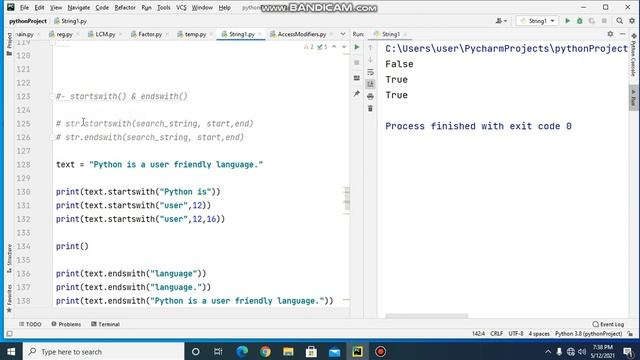Viewport: 640px width, 360px height.
Task: Switch to the AccessModifiers.py editor tab
Action: [301, 34]
